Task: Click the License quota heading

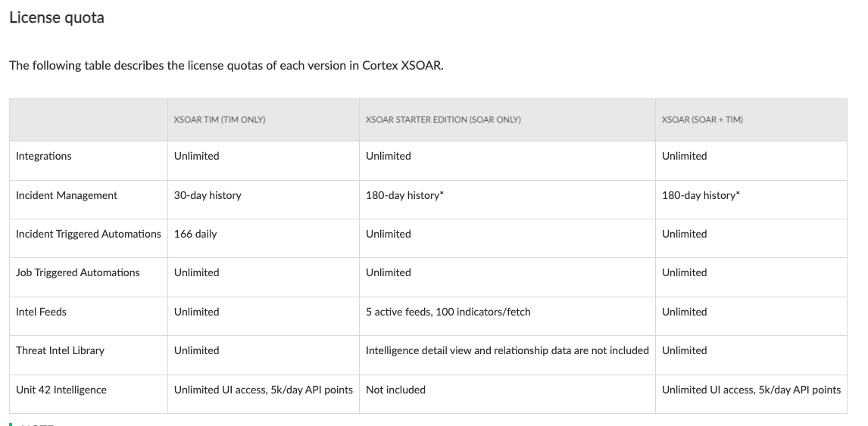Action: tap(57, 17)
